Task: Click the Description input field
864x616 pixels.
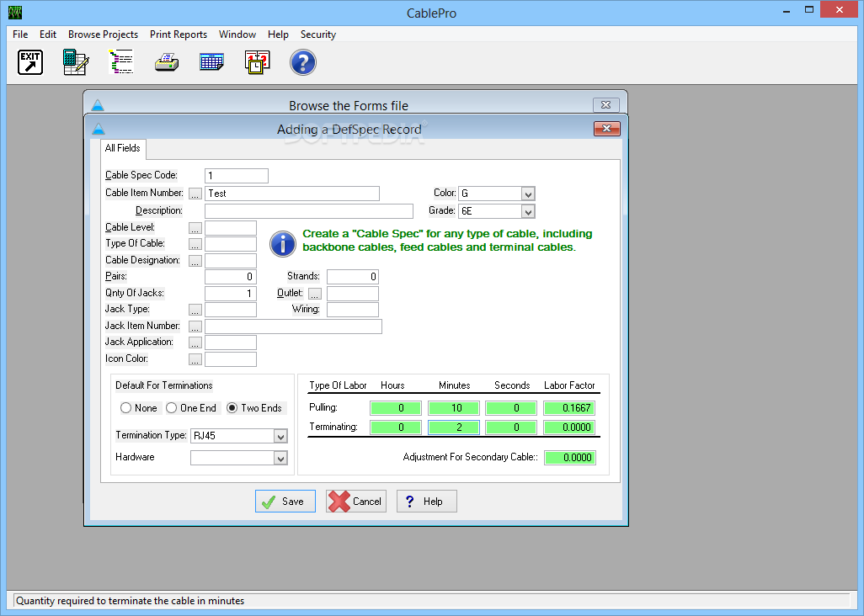Action: 309,211
